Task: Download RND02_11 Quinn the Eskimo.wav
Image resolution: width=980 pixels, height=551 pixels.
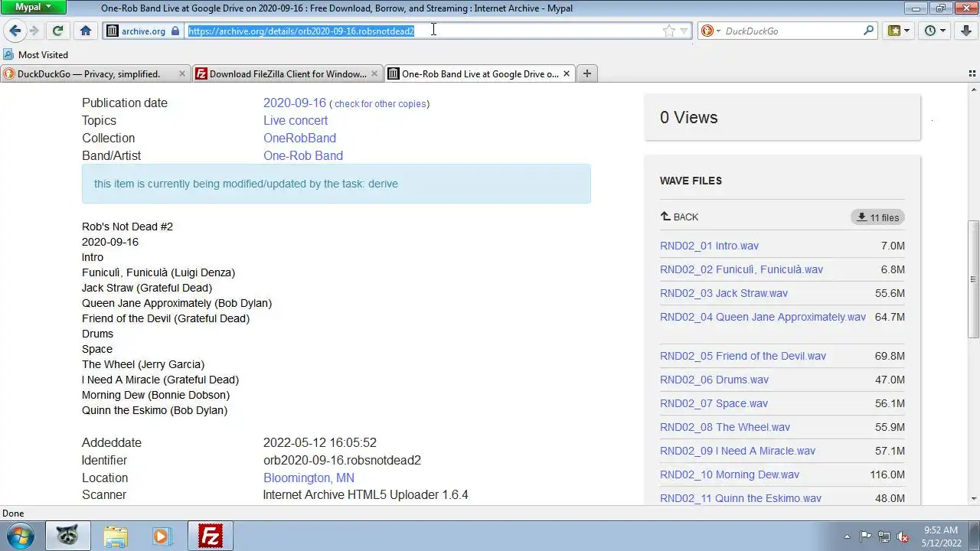Action: tap(740, 498)
